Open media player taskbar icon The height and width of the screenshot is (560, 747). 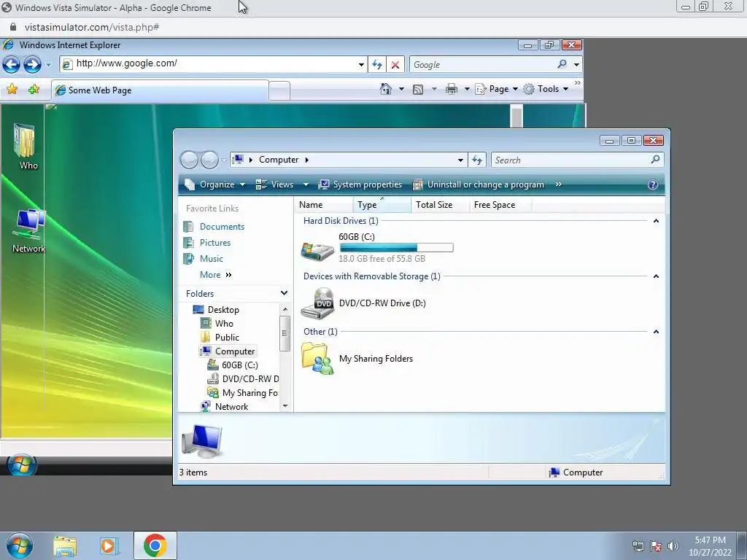pyautogui.click(x=109, y=546)
